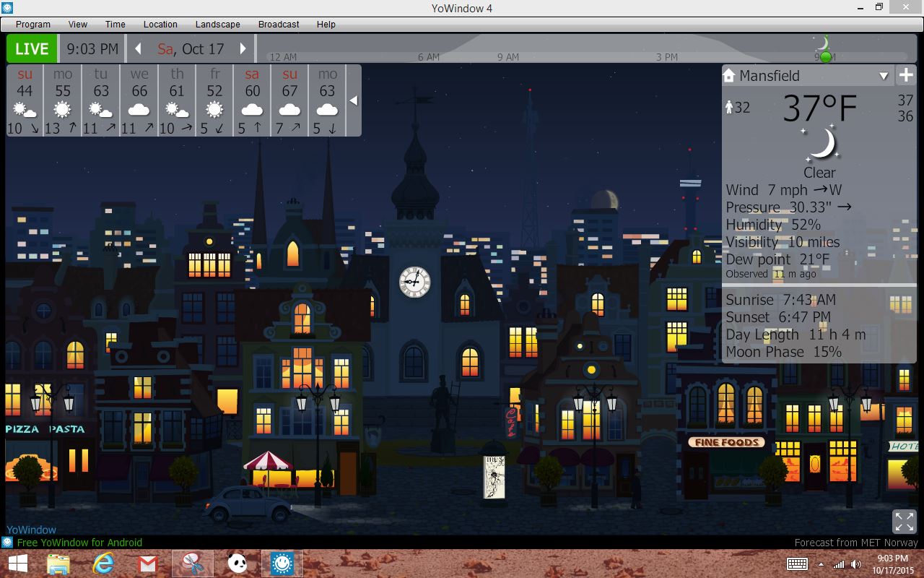Click Free YoWindow for Android link
Viewport: 924px width, 578px height.
(79, 543)
